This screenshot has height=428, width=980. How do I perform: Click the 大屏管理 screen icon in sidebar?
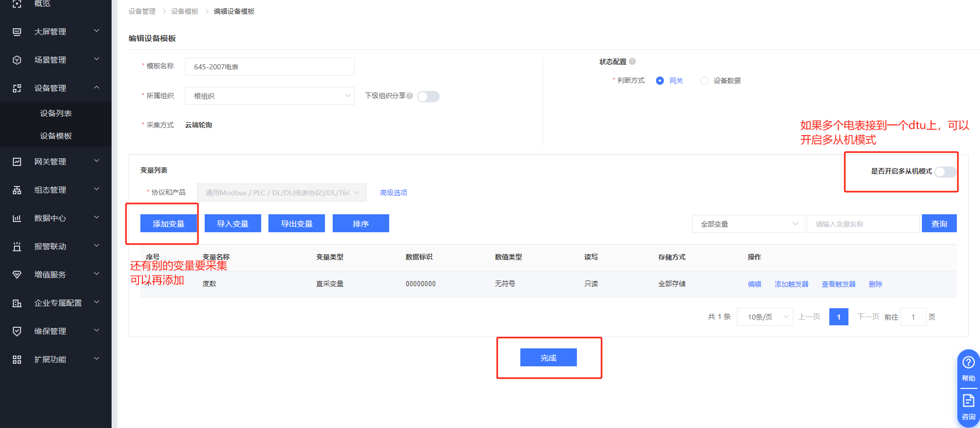17,32
